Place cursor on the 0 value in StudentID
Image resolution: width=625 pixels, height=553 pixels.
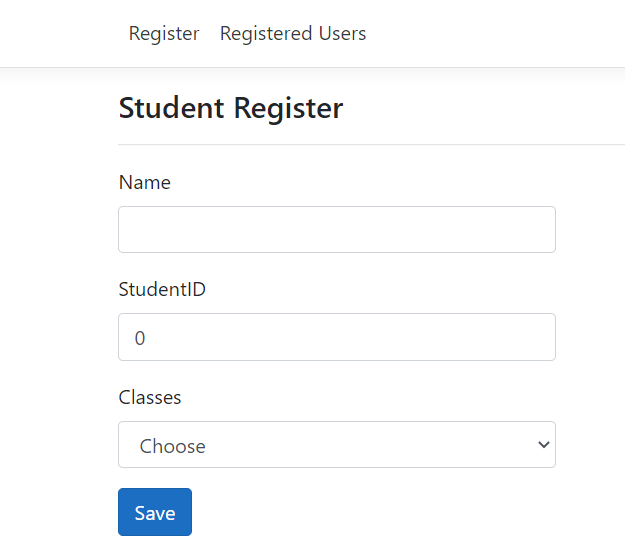point(140,339)
